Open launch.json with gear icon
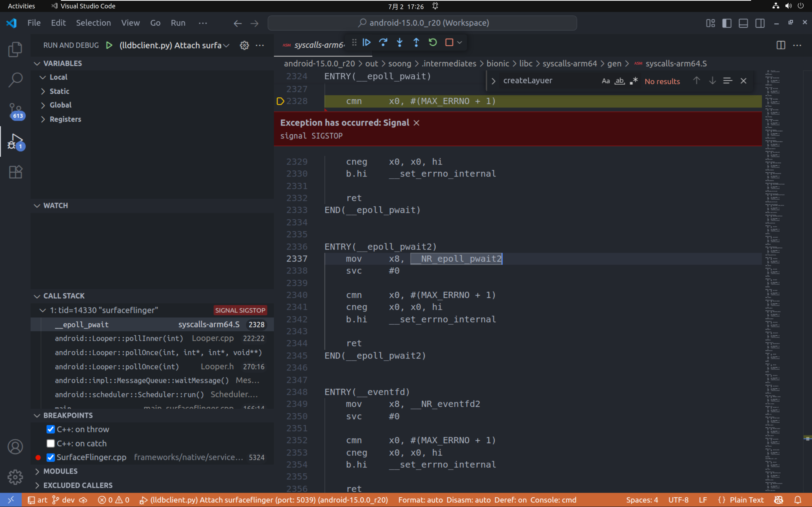The width and height of the screenshot is (812, 507). pos(244,45)
